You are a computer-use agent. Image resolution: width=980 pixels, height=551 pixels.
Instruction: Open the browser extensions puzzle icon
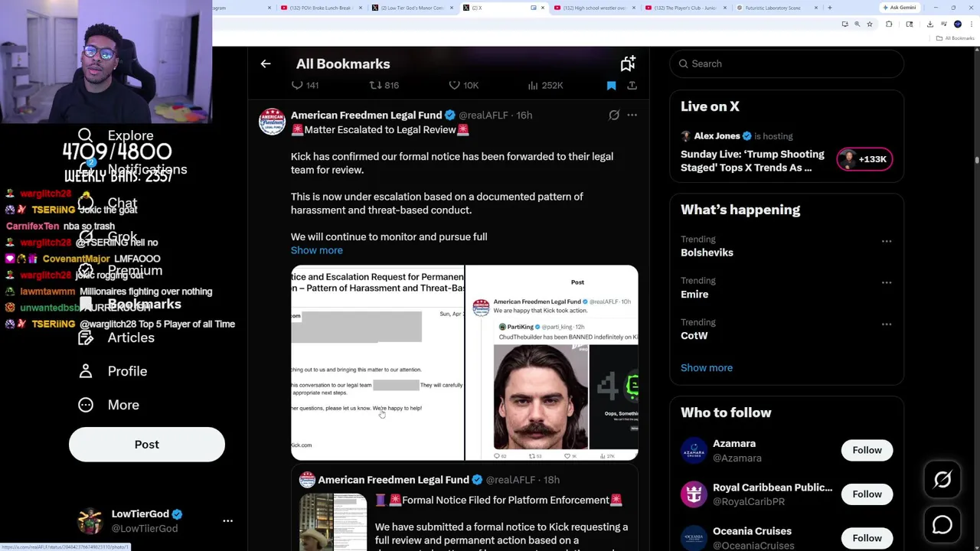(889, 24)
